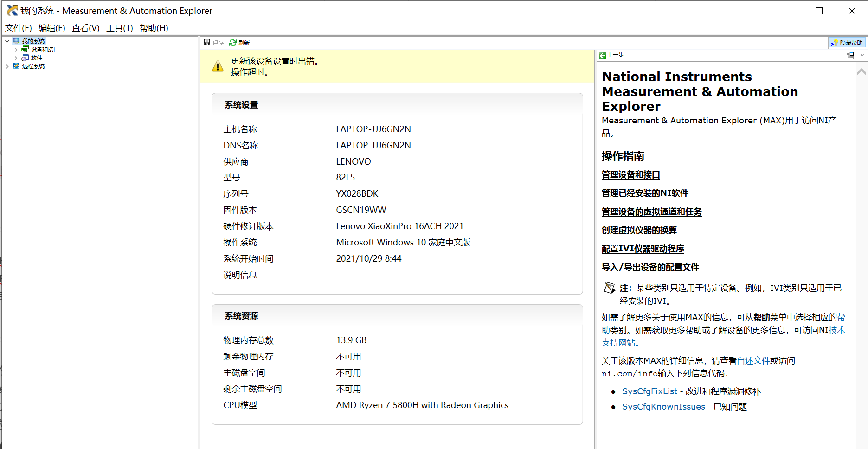868x449 pixels.
Task: Open the 自述文件 link
Action: [753, 361]
